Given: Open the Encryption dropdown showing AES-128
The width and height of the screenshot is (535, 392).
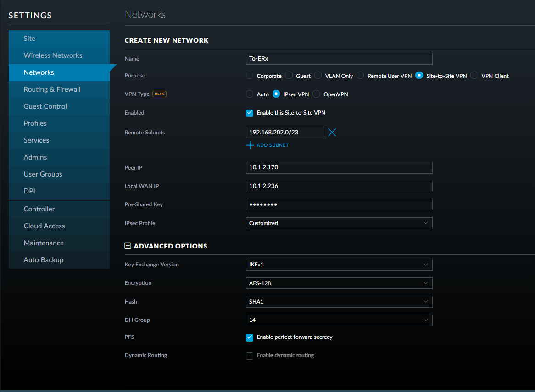Looking at the screenshot, I should click(x=339, y=283).
